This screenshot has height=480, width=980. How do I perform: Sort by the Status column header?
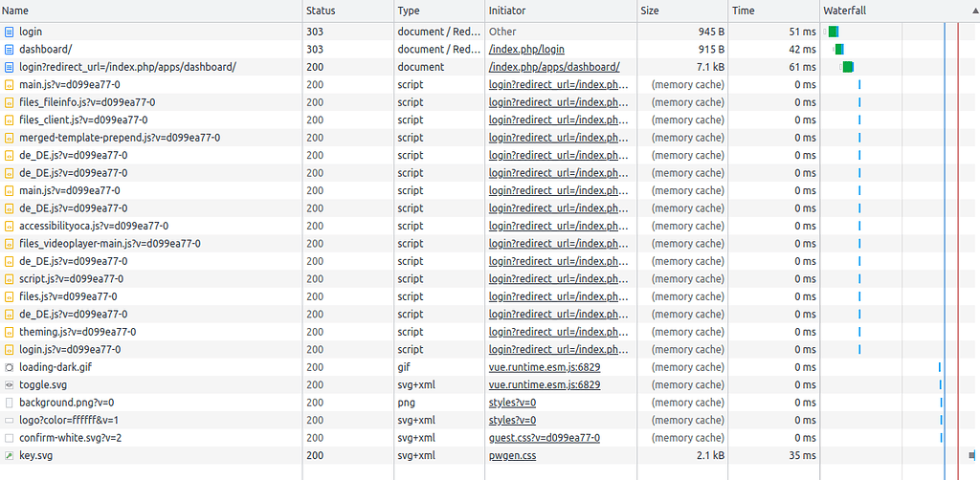click(321, 11)
